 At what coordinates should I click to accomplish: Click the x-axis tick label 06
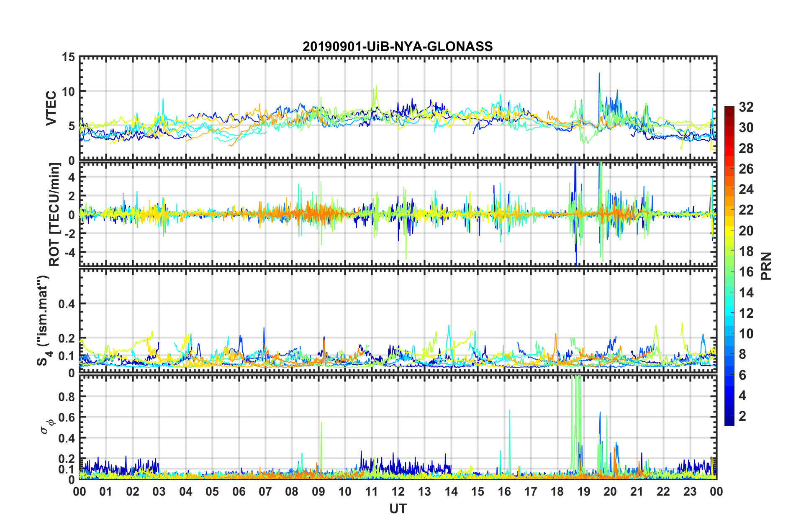pyautogui.click(x=239, y=491)
